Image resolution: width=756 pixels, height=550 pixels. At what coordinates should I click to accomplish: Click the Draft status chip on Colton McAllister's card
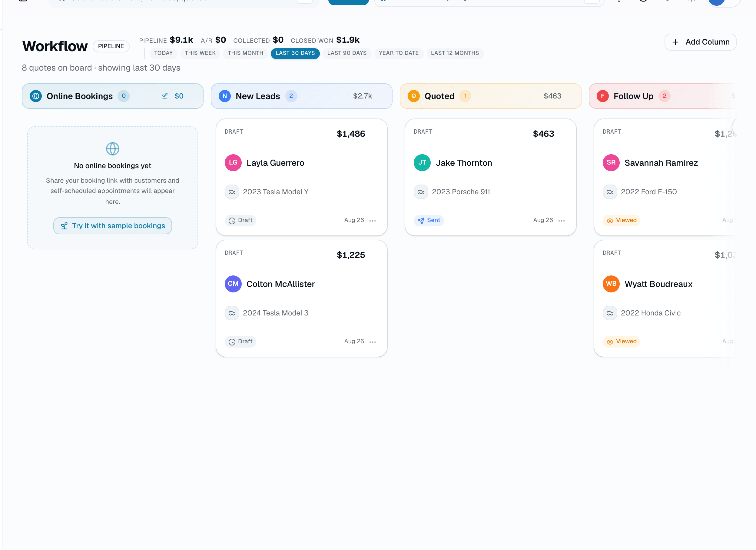(240, 341)
